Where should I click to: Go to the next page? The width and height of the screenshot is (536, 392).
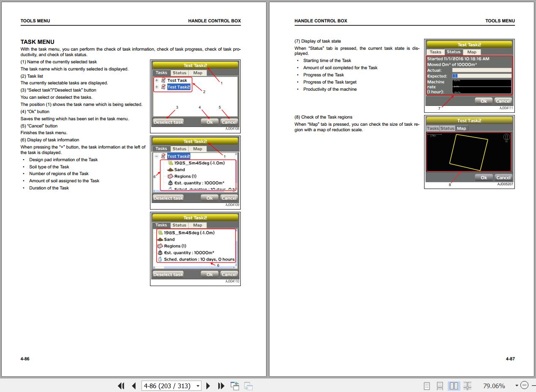point(208,386)
